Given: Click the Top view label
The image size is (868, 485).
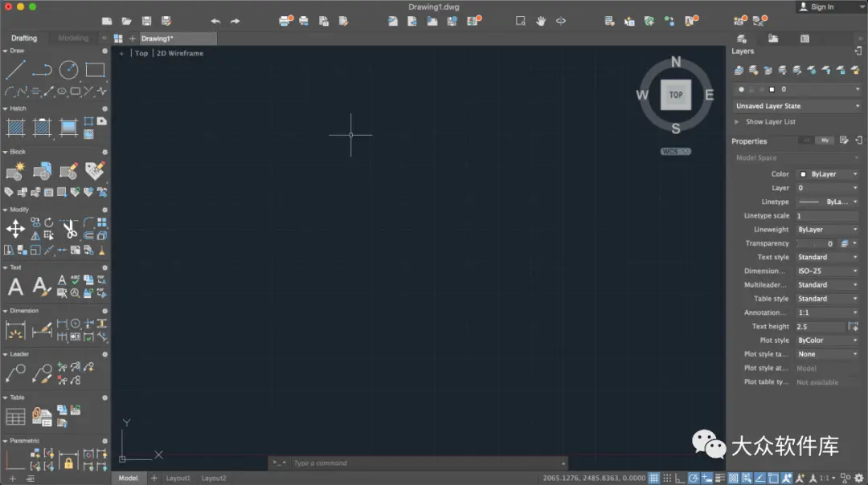Looking at the screenshot, I should [x=141, y=53].
